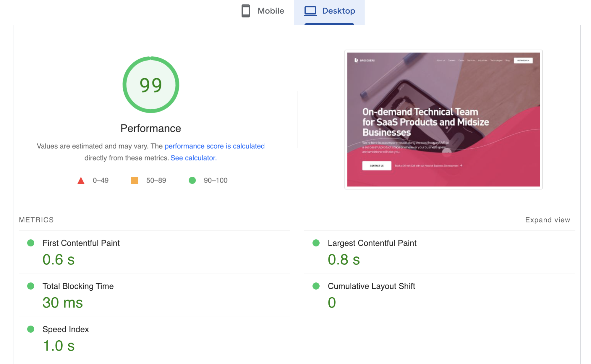Click the green circle 90–100 legend icon
Viewport: 591px width, 364px height.
(x=192, y=180)
